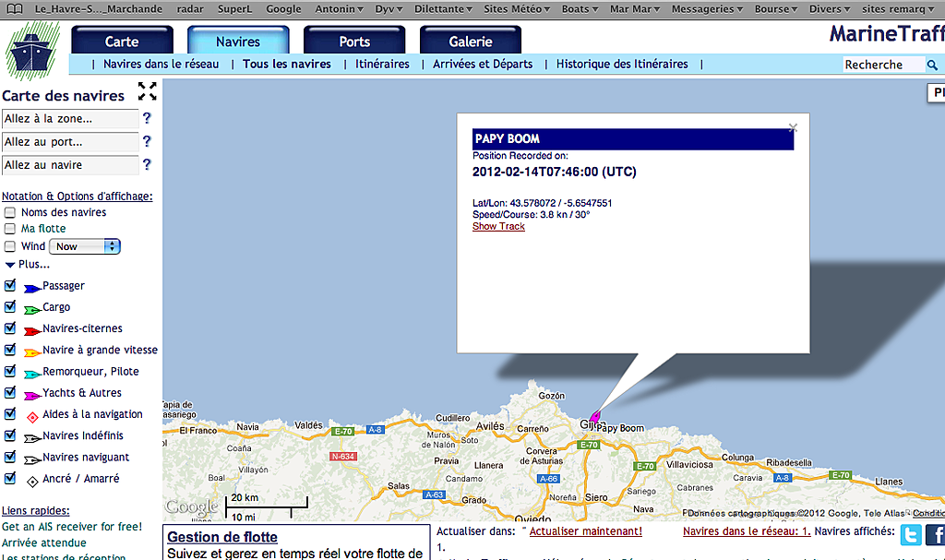Open the Gestion de flotte link
Viewport: 945px width, 560px height.
click(222, 537)
